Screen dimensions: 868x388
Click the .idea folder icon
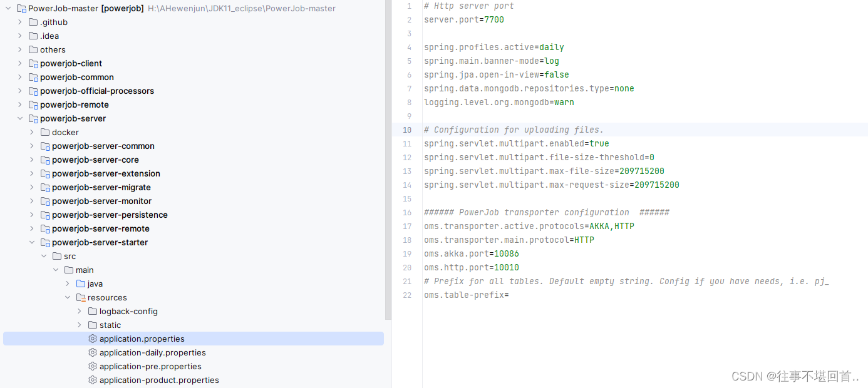click(33, 36)
